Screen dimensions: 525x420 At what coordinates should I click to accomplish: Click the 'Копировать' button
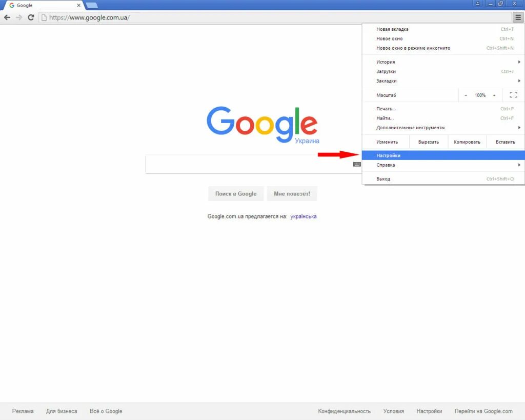click(x=467, y=142)
